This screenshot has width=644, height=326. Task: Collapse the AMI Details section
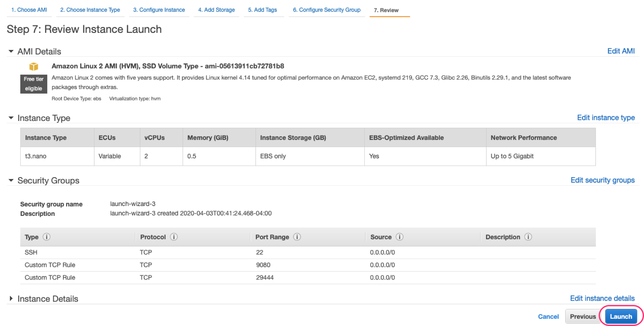11,51
